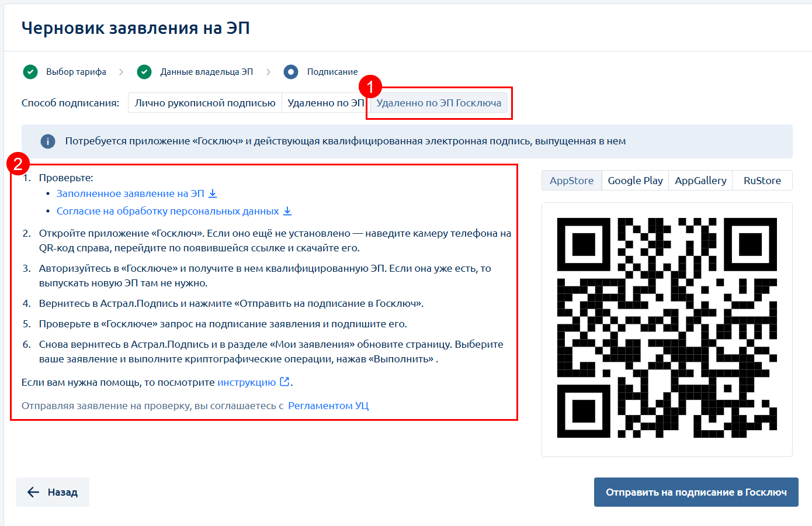Click Отправить на подписание в Госключ button

[x=696, y=492]
